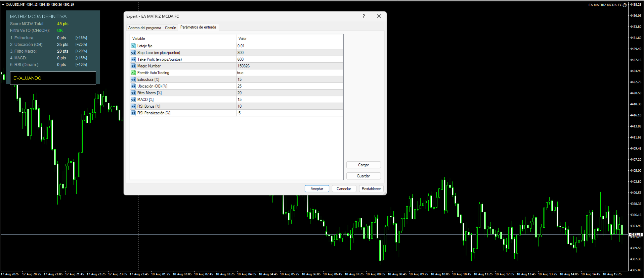Click the Guardar button
This screenshot has width=644, height=278.
[x=363, y=176]
